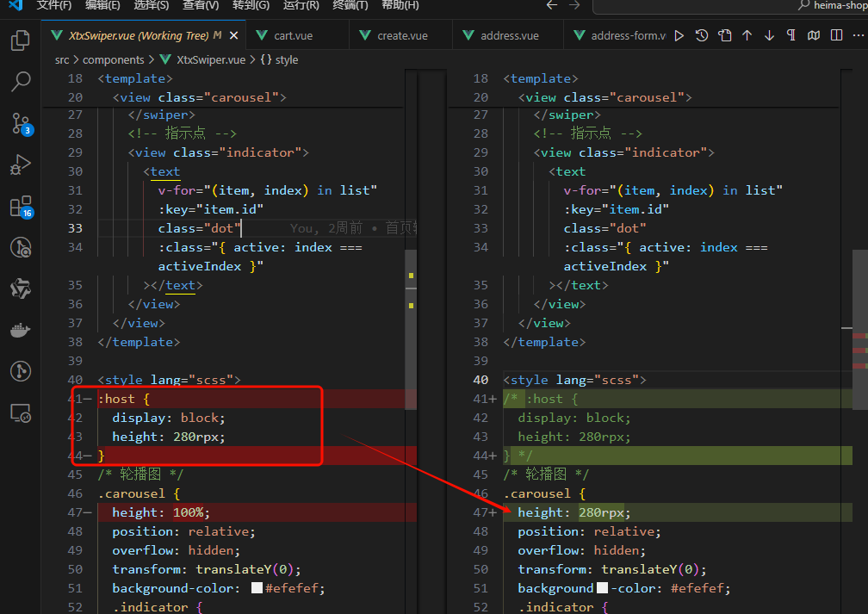Jump to next change with down arrow
868x614 pixels.
pos(769,35)
